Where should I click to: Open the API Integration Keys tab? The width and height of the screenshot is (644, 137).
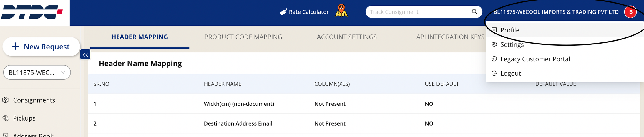(x=450, y=37)
